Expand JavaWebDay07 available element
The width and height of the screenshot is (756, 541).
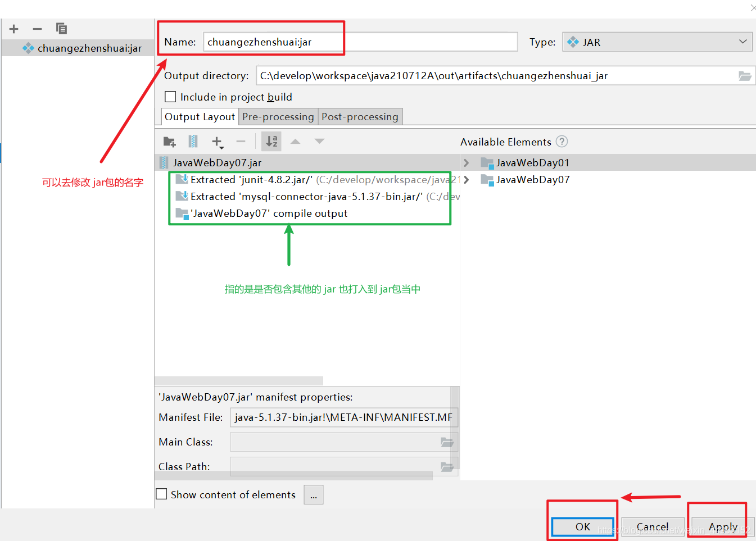[x=466, y=180]
